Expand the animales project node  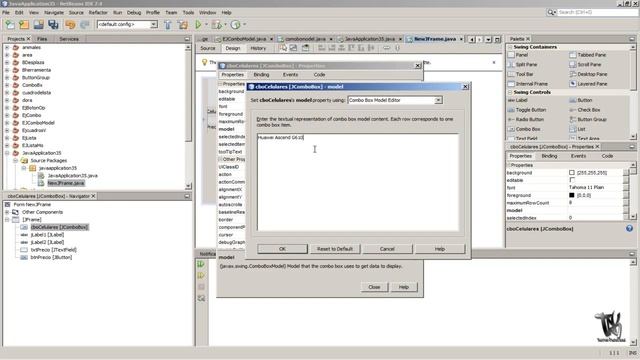tap(7, 47)
